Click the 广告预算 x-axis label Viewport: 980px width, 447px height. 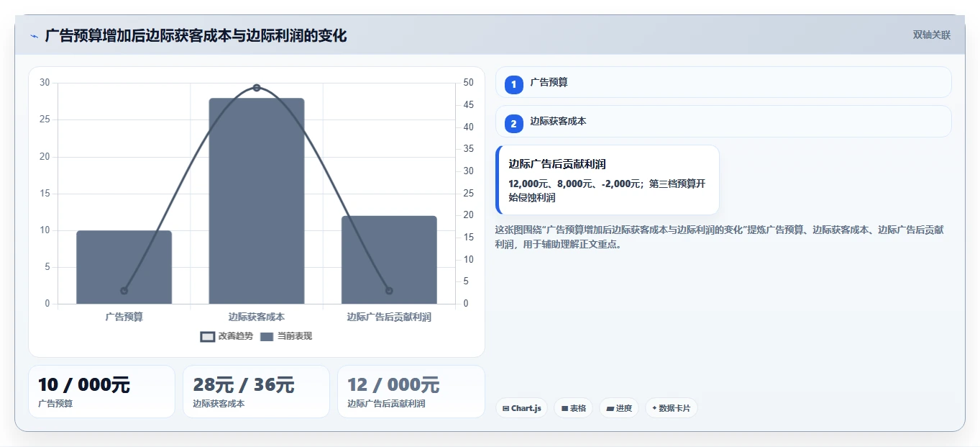[124, 317]
